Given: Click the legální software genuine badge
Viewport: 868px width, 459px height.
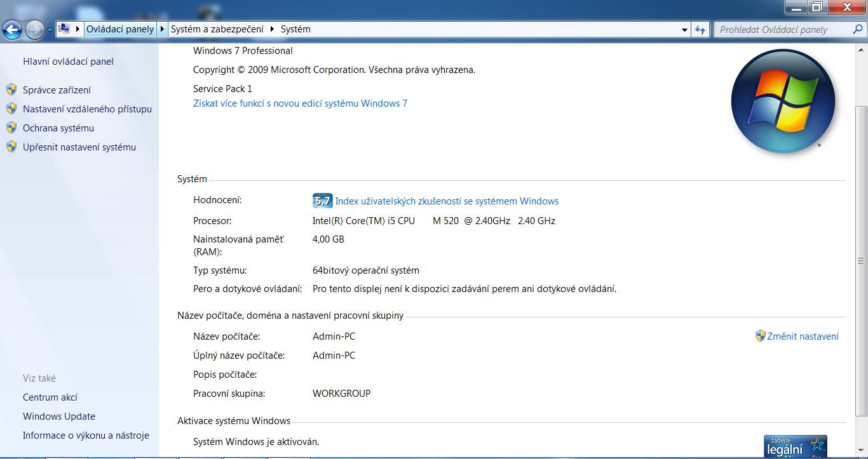Looking at the screenshot, I should tap(795, 446).
